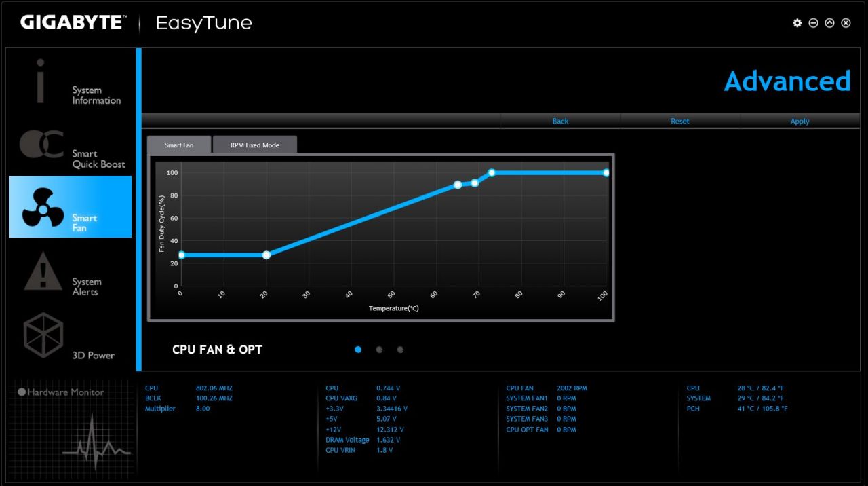Open settings gear in title bar
Screen dimensions: 868x486
tap(797, 23)
